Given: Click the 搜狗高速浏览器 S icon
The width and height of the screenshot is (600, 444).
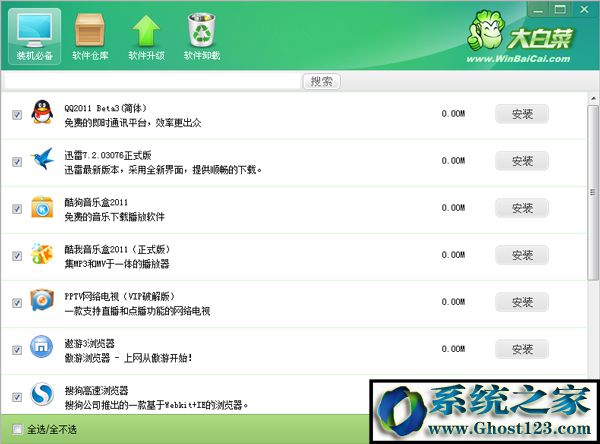Looking at the screenshot, I should (42, 394).
